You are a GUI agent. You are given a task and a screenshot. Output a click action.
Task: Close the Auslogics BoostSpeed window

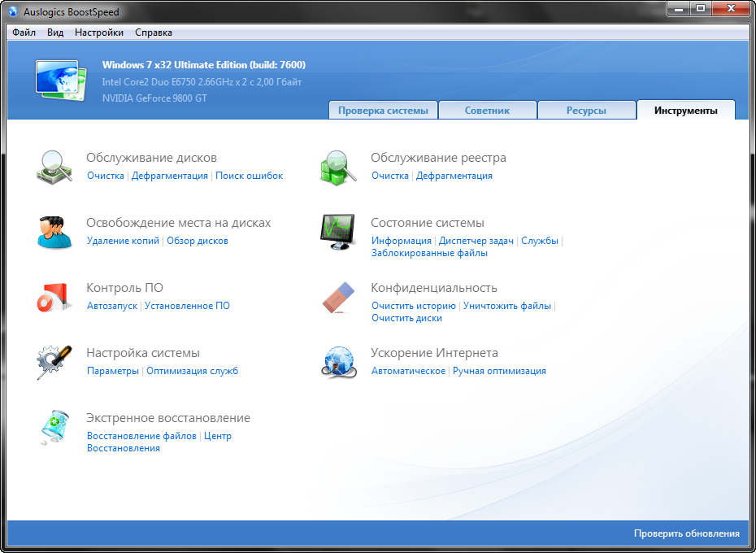click(x=732, y=9)
